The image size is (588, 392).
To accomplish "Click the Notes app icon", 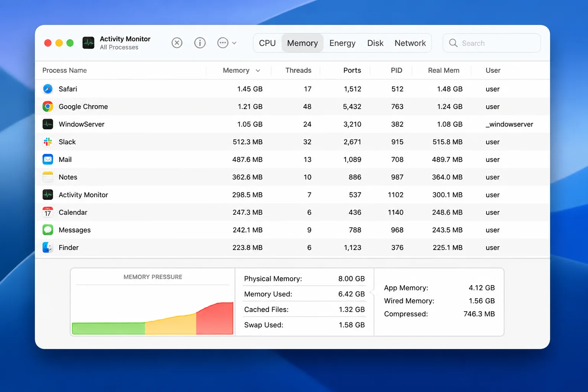I will tap(48, 177).
